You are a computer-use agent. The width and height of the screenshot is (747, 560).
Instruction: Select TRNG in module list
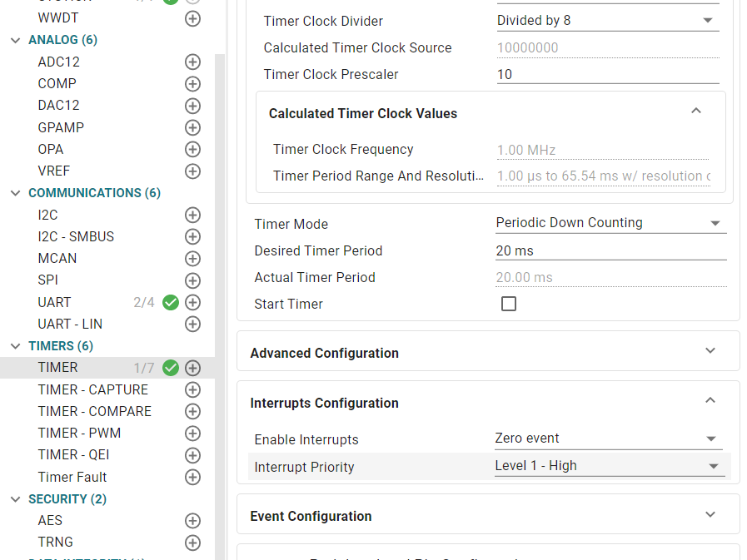55,542
